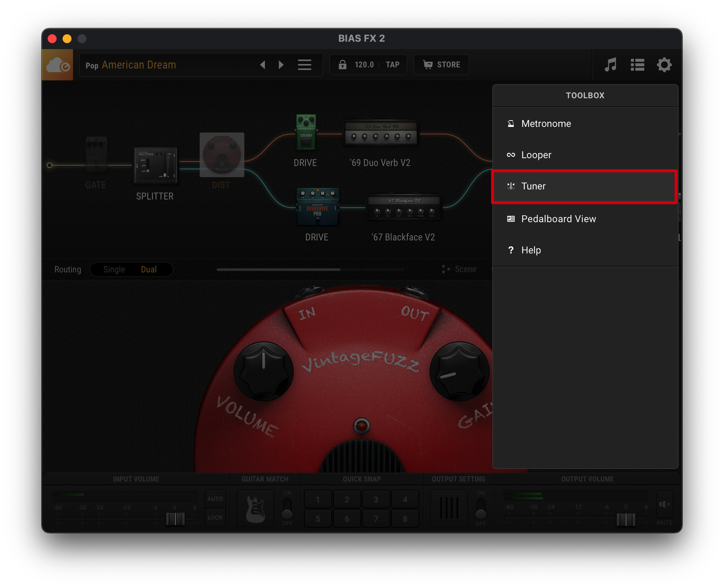Image resolution: width=724 pixels, height=588 pixels.
Task: Open the Scene button
Action: (x=459, y=269)
